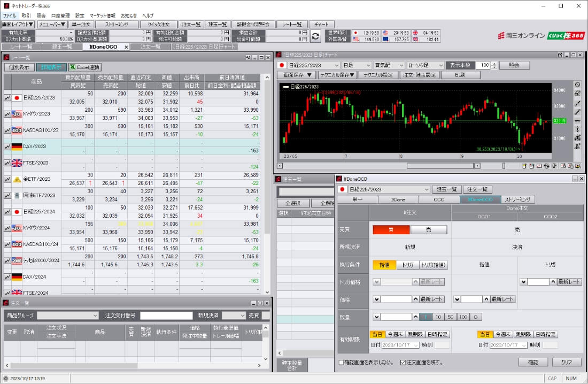Image resolution: width=588 pixels, height=384 pixels.
Task: Click 証拠金状況照会 toolbar button
Action: point(253,25)
